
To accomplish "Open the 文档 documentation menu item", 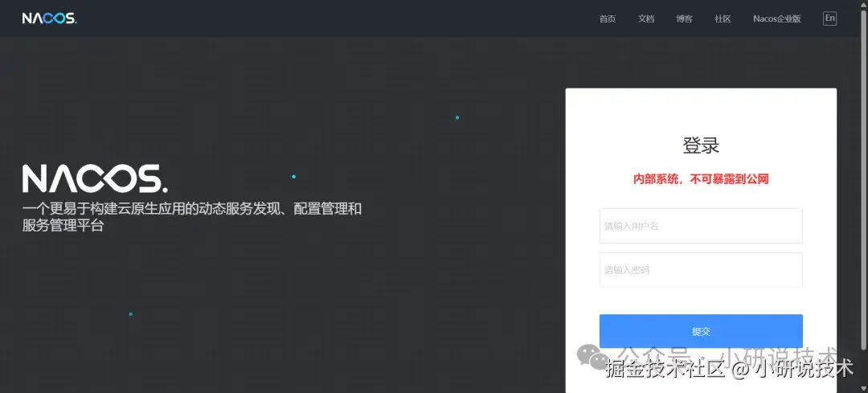I will [646, 18].
